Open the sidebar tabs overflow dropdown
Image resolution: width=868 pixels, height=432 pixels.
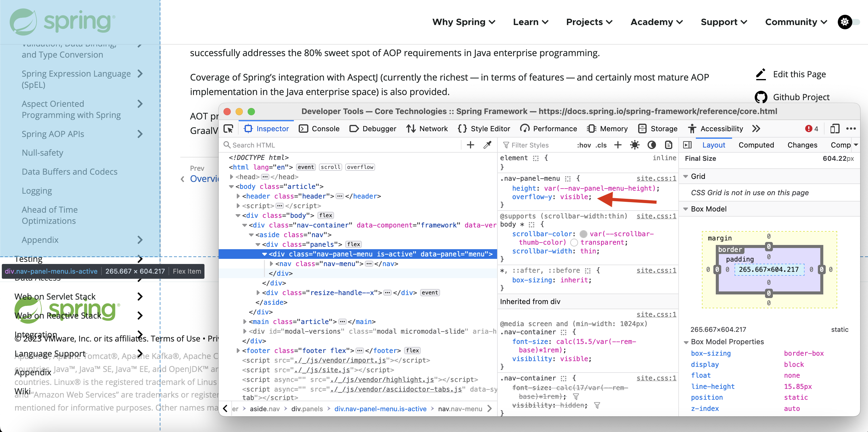tap(856, 145)
